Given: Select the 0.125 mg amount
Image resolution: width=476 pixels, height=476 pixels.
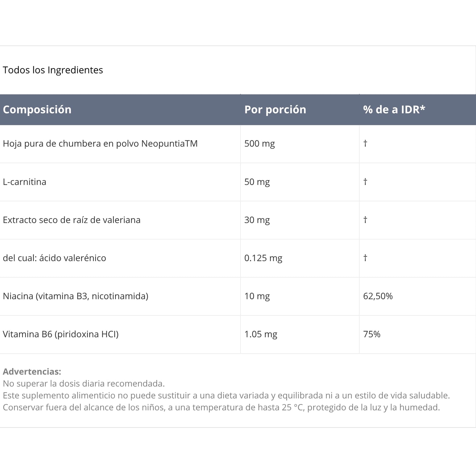Looking at the screenshot, I should click(263, 258).
